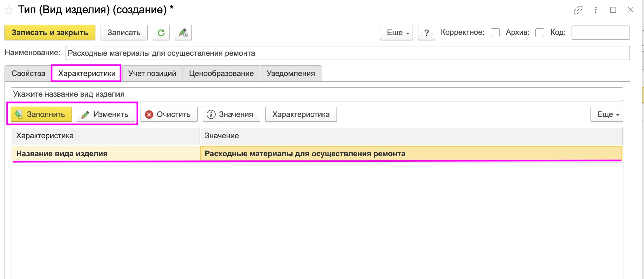Go to the Ценообразование tab
Viewport: 644px width, 279px height.
click(221, 73)
